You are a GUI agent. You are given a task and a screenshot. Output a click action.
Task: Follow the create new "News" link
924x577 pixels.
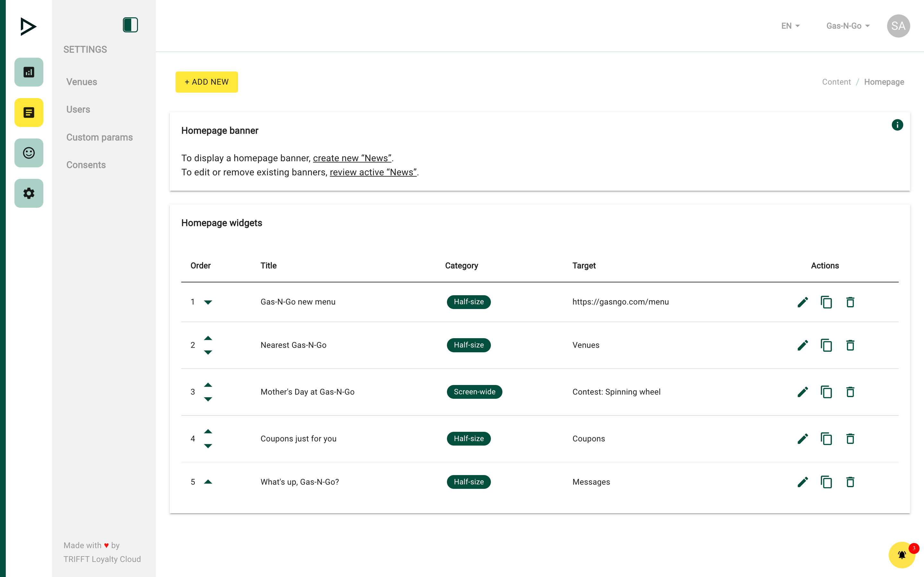click(352, 158)
